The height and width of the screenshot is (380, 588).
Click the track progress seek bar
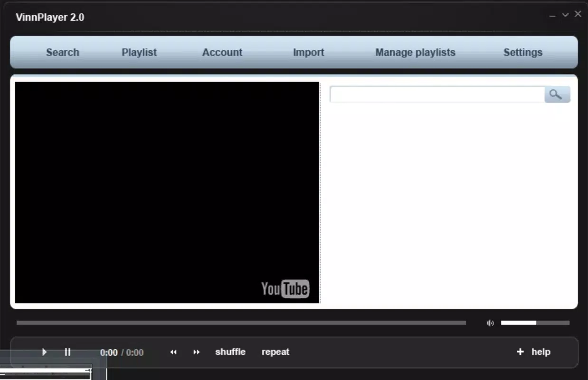tap(241, 323)
